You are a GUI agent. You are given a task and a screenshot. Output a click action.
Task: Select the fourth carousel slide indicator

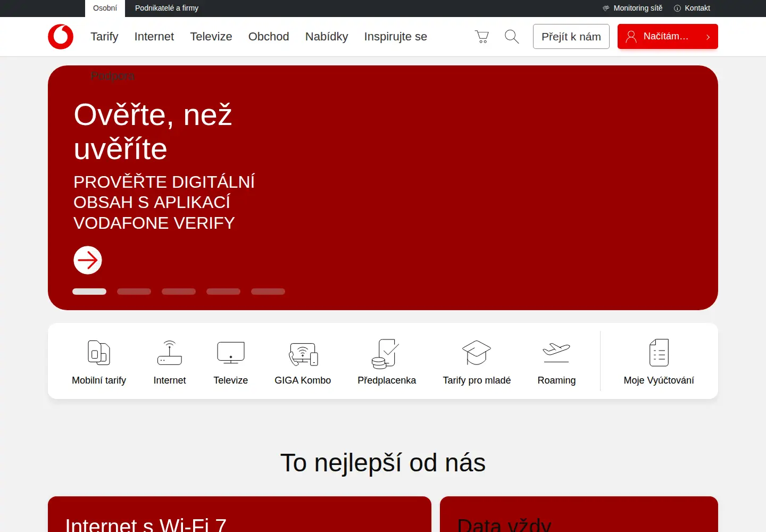(223, 292)
